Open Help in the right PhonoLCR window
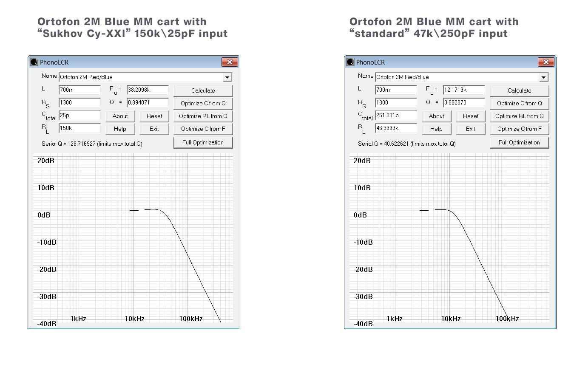The image size is (588, 367). pos(437,129)
